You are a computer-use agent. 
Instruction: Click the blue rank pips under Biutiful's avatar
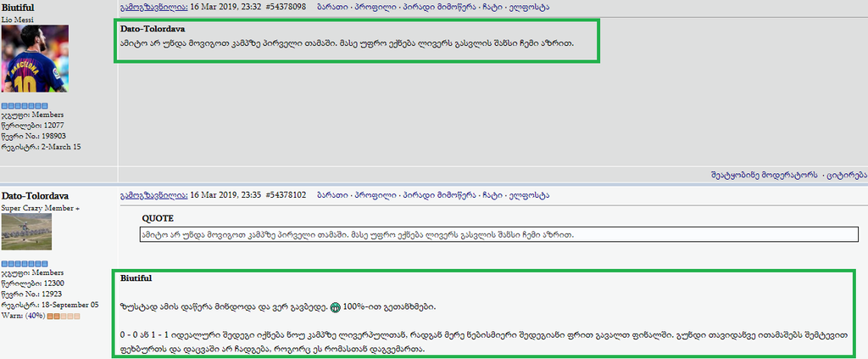coord(25,105)
